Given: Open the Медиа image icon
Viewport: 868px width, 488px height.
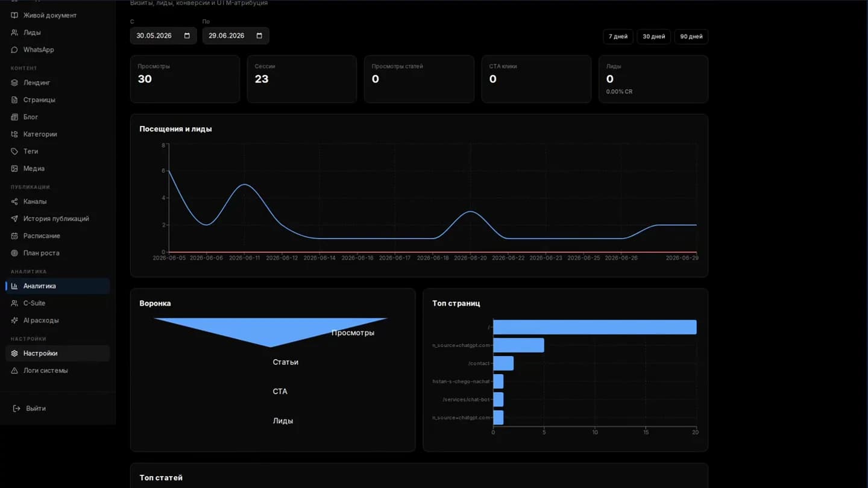Looking at the screenshot, I should click(14, 169).
